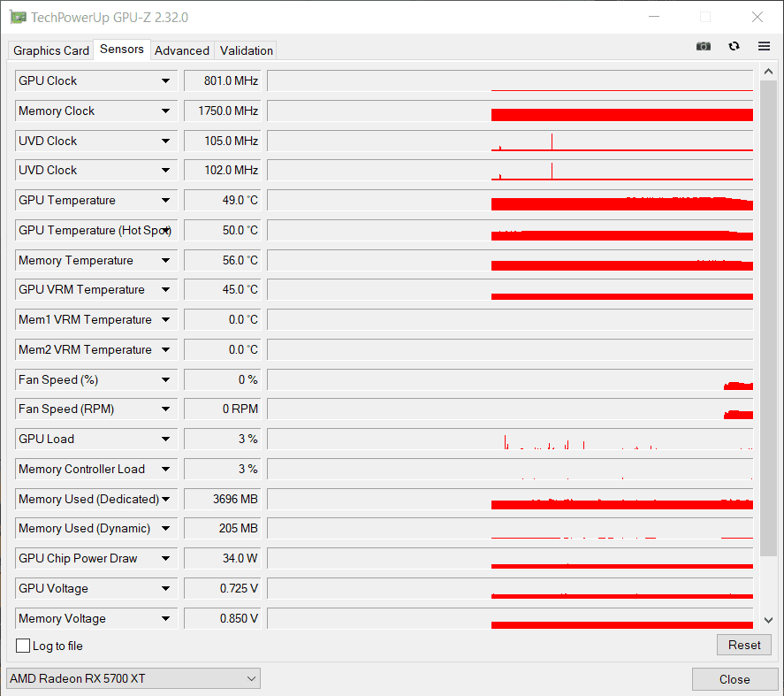
Task: Click the Reset button
Action: (744, 645)
